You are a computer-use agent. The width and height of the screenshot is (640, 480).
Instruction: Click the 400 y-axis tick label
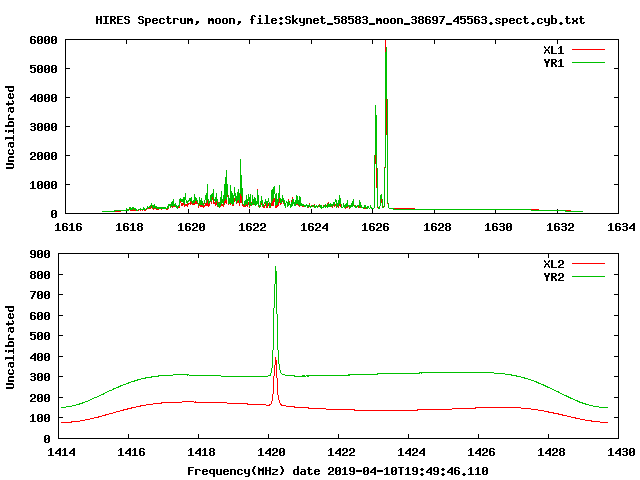point(40,357)
